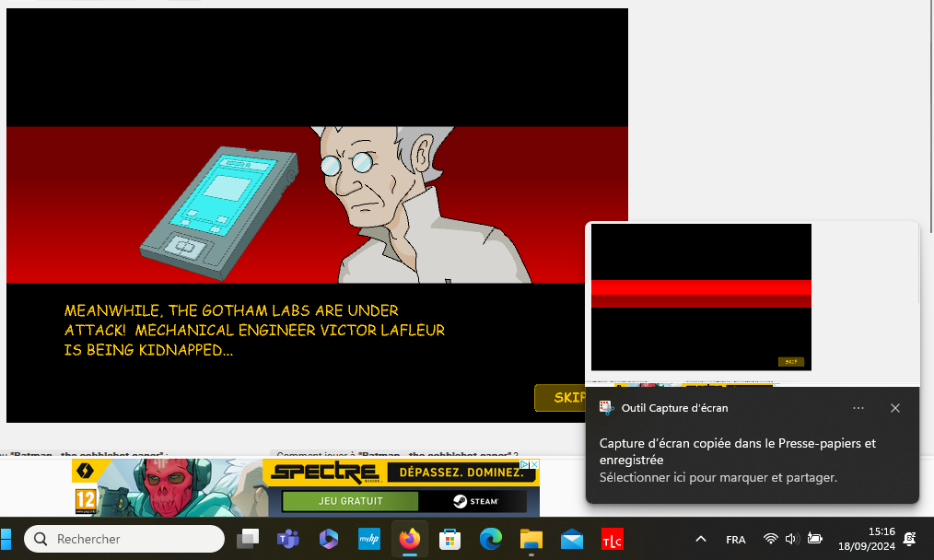This screenshot has height=560, width=934.
Task: Open Wi-Fi network settings icon
Action: click(x=771, y=539)
